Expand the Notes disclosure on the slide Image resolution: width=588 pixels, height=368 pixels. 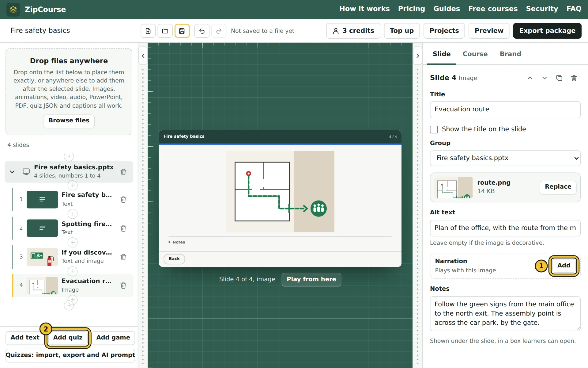[177, 242]
